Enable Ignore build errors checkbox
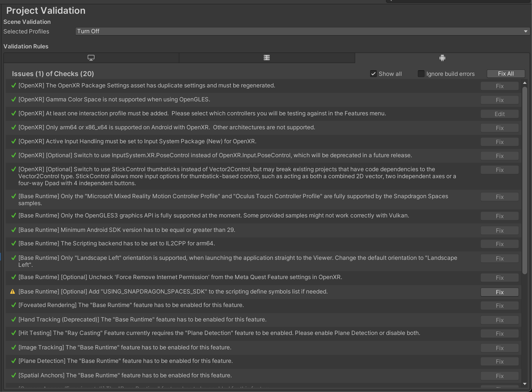 click(421, 74)
